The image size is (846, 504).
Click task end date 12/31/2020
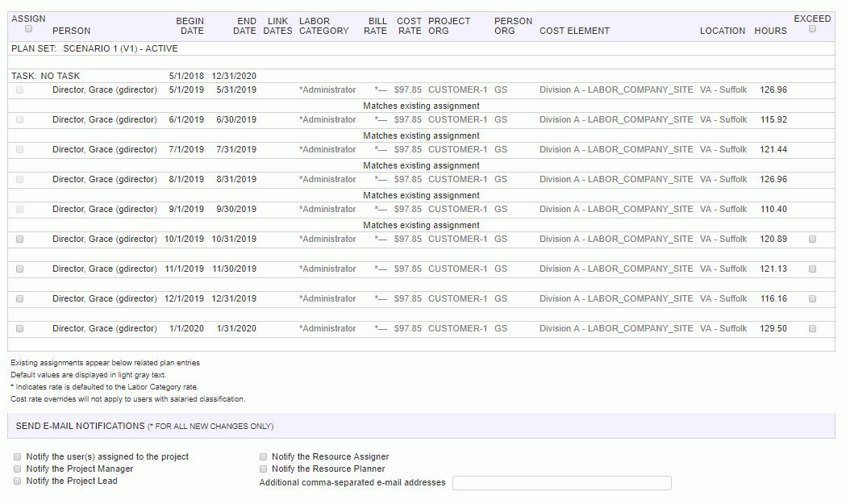click(234, 76)
